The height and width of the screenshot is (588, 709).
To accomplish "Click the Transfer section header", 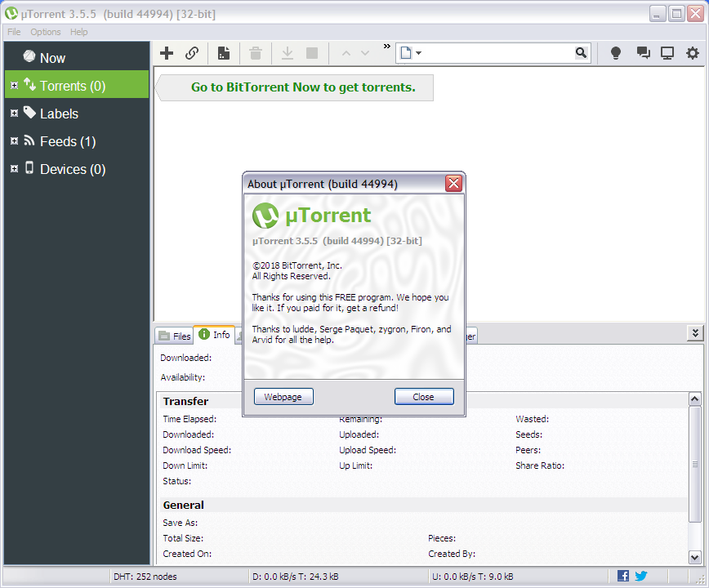I will click(x=186, y=401).
